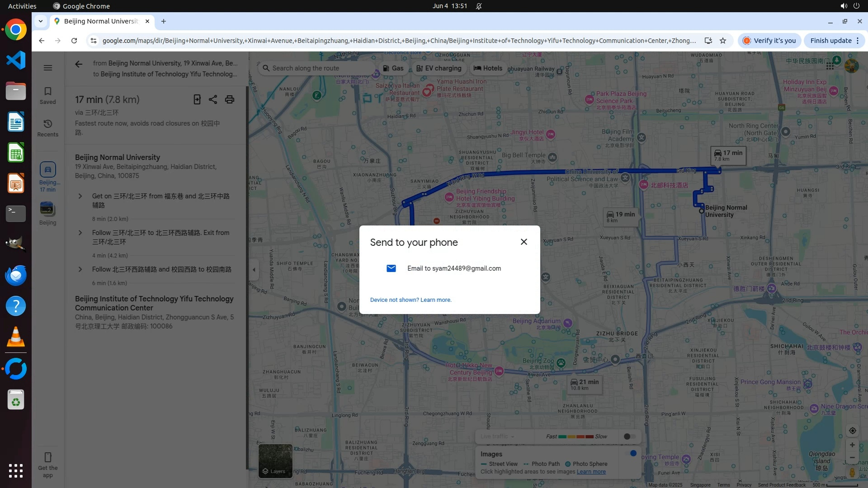Click the print directions icon

(230, 99)
